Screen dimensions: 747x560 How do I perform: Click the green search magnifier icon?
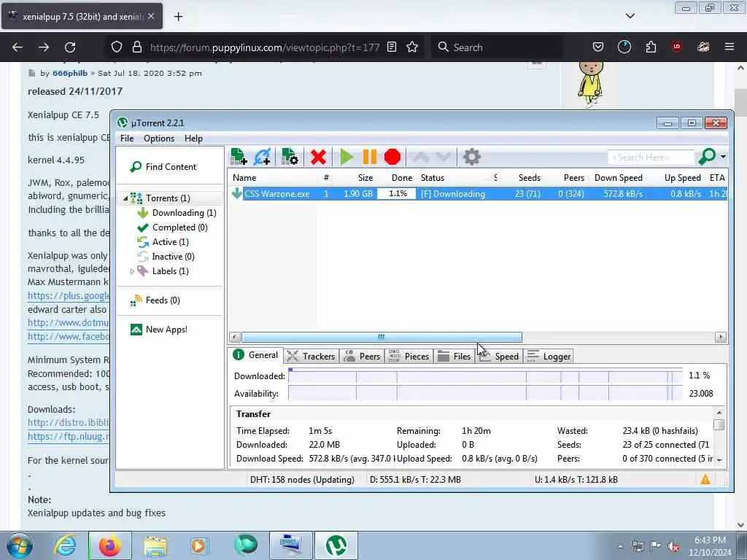tap(707, 156)
